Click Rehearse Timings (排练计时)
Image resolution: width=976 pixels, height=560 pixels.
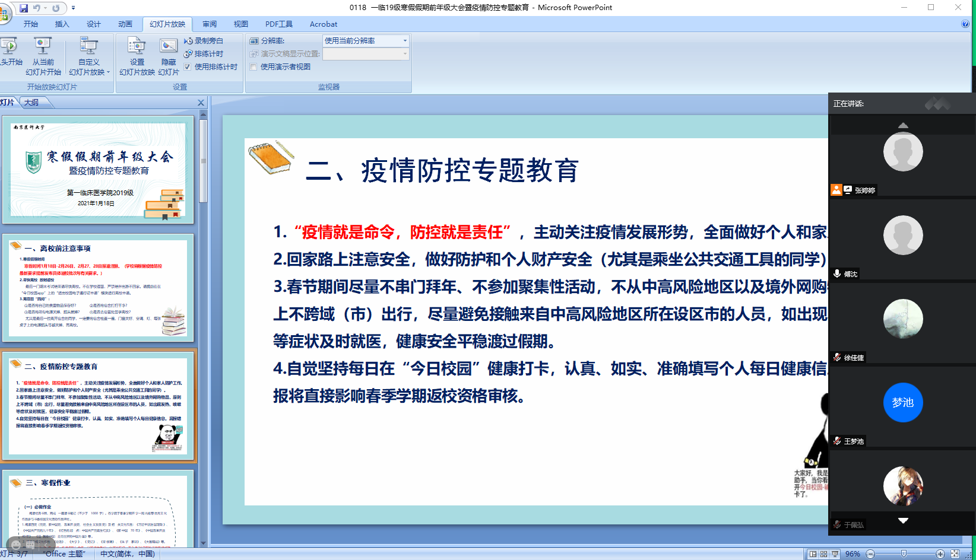click(204, 54)
